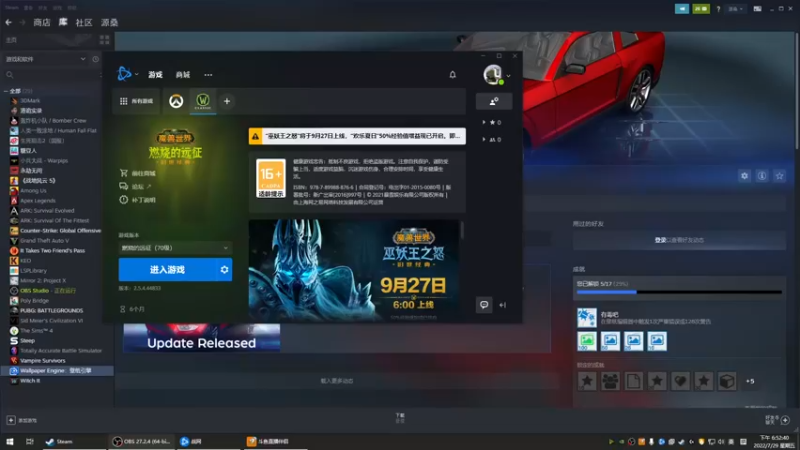Open Steam account name dropdown at top right
800x450 pixels.
click(735, 9)
